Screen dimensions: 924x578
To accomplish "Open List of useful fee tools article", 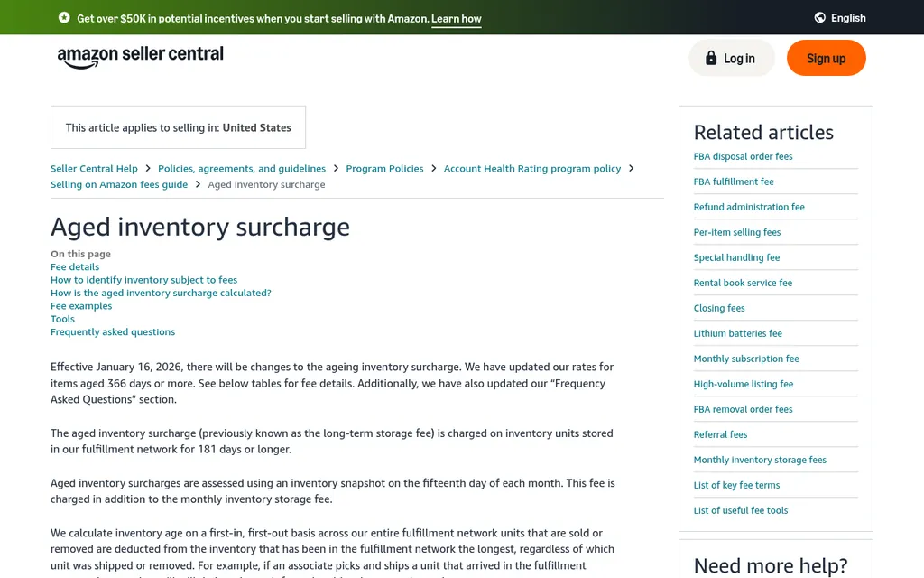I will [x=741, y=511].
